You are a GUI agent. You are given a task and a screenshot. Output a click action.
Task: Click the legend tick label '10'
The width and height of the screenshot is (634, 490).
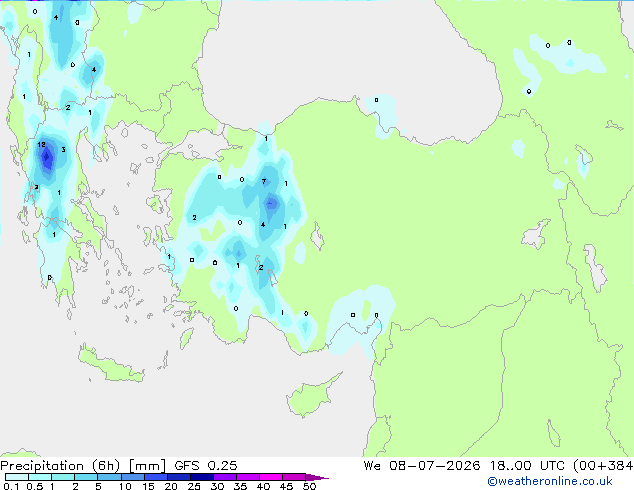[x=125, y=486]
